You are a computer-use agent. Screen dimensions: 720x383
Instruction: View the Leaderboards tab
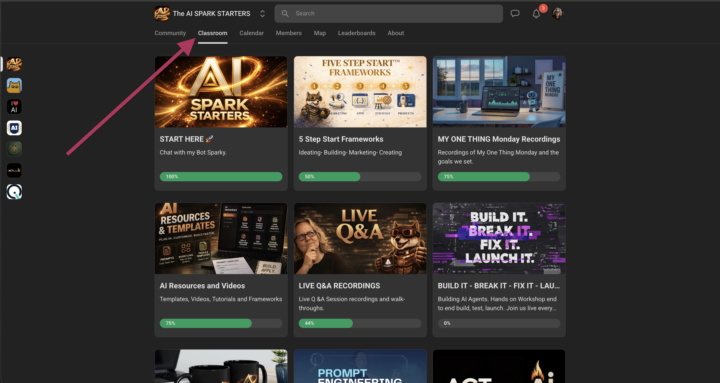click(x=357, y=33)
